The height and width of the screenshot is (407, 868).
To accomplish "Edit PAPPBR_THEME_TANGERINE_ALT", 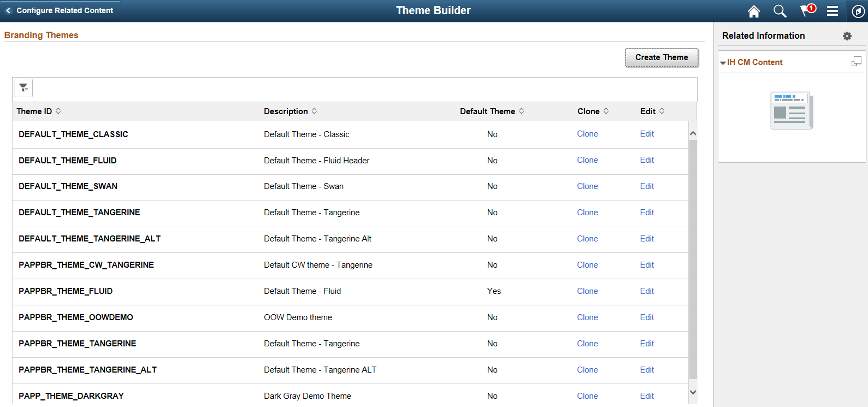I will point(647,370).
